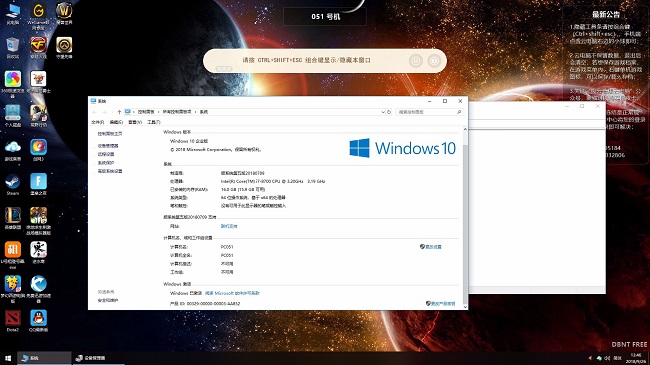The width and height of the screenshot is (650, 365).
Task: Click the All Control Panel Items breadcrumb
Action: pos(177,112)
